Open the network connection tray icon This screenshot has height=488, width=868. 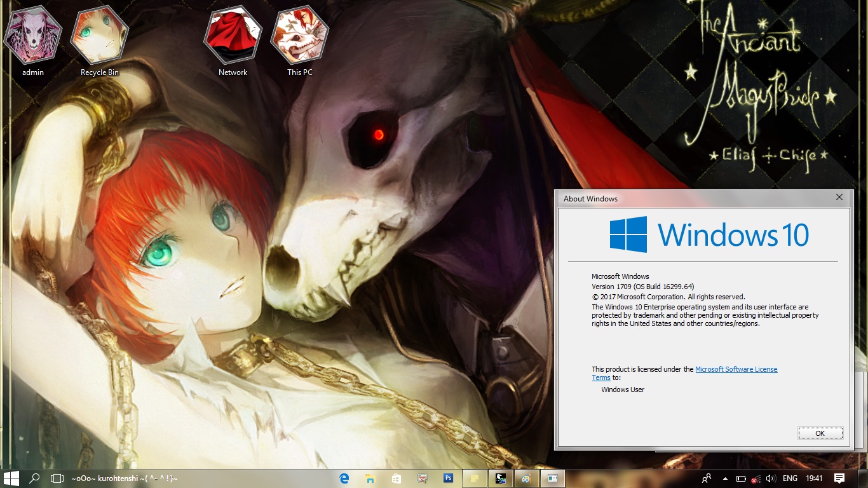tap(756, 478)
